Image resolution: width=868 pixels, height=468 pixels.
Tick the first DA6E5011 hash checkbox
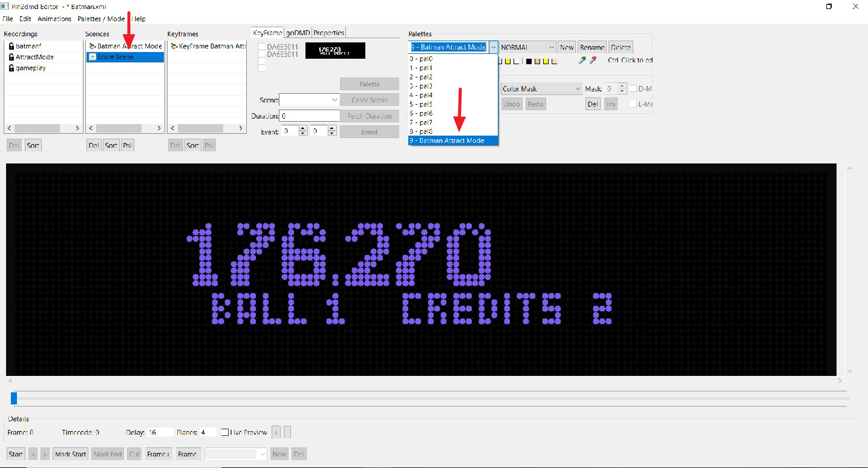(262, 47)
